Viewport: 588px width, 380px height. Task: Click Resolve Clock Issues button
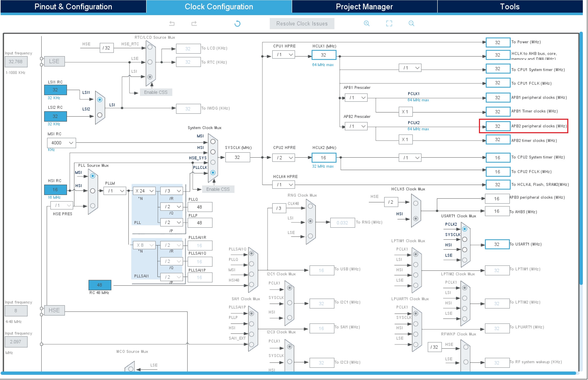coord(302,24)
